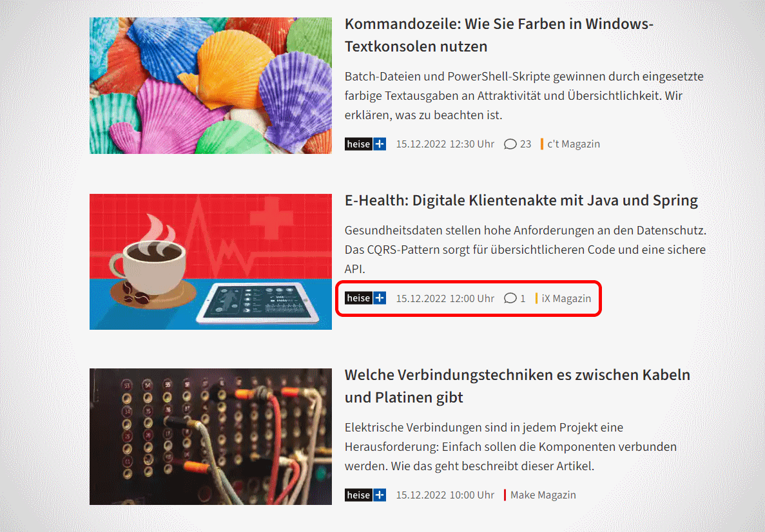The width and height of the screenshot is (765, 532).
Task: Open the coffee cup and tablet image
Action: tap(211, 262)
